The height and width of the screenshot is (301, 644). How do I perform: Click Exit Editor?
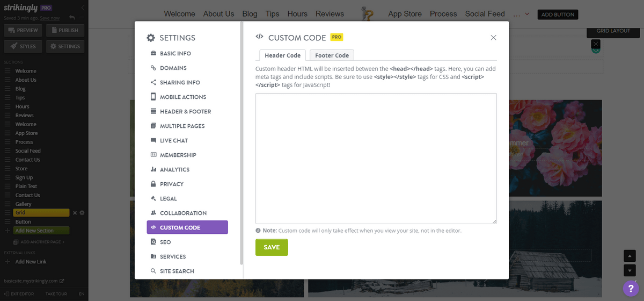point(19,294)
